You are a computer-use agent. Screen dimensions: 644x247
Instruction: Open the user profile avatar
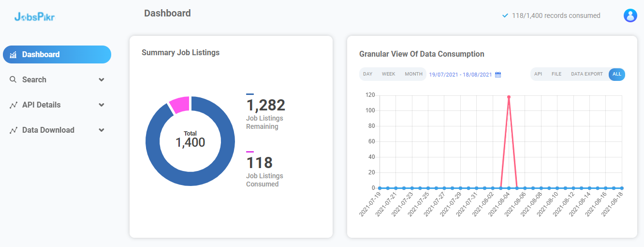pos(630,15)
